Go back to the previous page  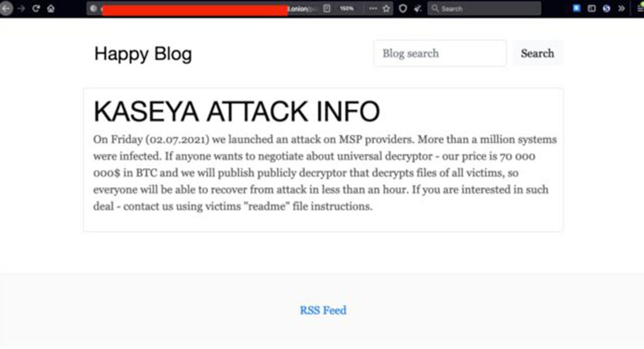click(6, 8)
